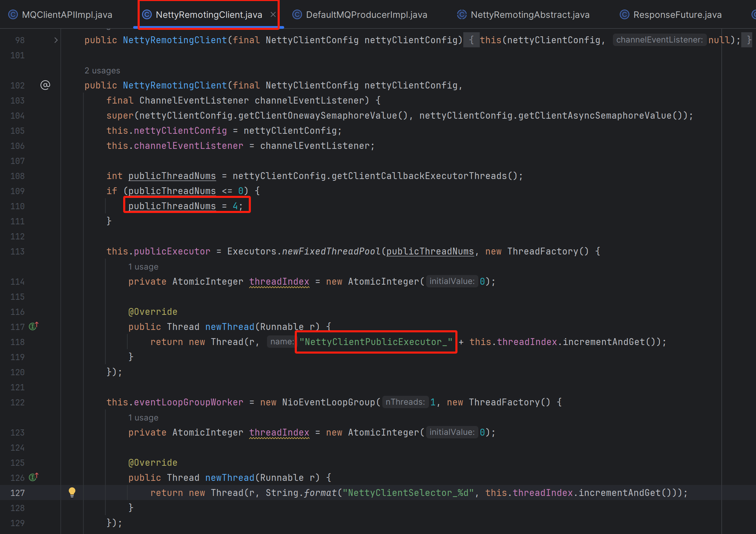Screen dimensions: 756x534
Task: Click the folded '{' placeholder on line 98
Action: [472, 40]
